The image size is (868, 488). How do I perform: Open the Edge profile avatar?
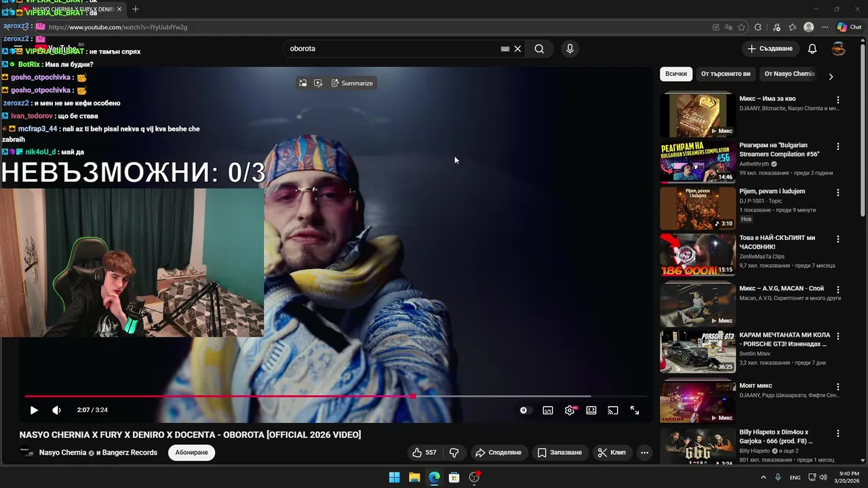click(808, 27)
